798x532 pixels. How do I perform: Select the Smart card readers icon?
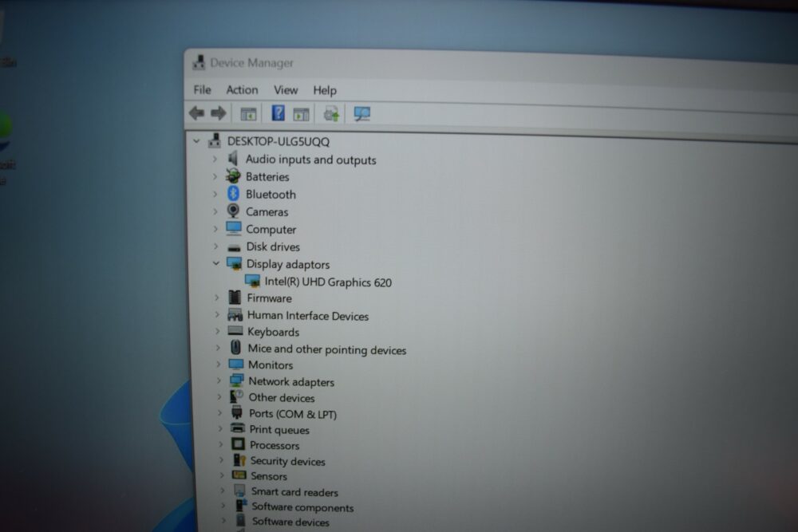[239, 491]
